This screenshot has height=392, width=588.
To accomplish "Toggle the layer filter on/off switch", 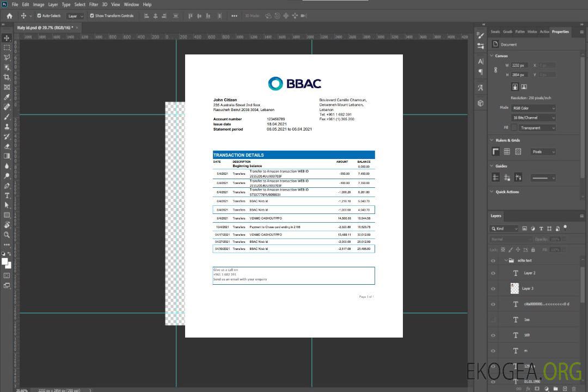I will [565, 228].
